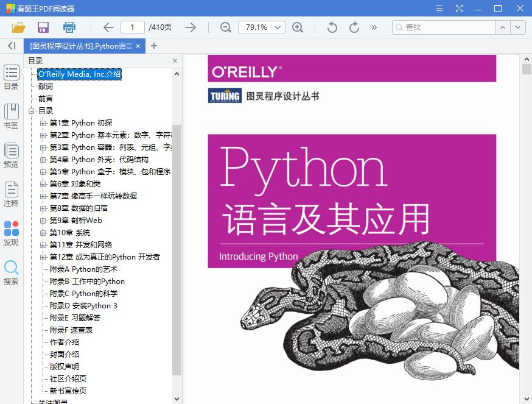Close the 目录 outline panel
Screen dimensions: 532x404
click(x=175, y=60)
